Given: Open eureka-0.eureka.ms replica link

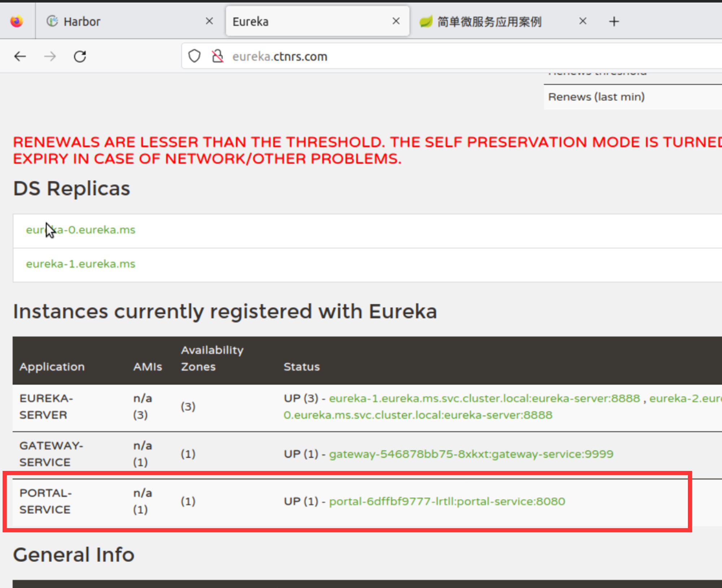Looking at the screenshot, I should (x=94, y=230).
